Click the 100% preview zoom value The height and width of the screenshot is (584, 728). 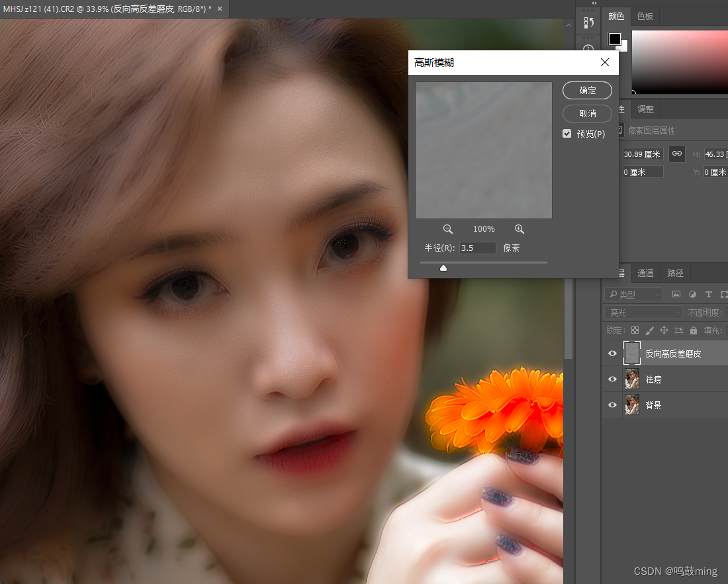tap(484, 229)
